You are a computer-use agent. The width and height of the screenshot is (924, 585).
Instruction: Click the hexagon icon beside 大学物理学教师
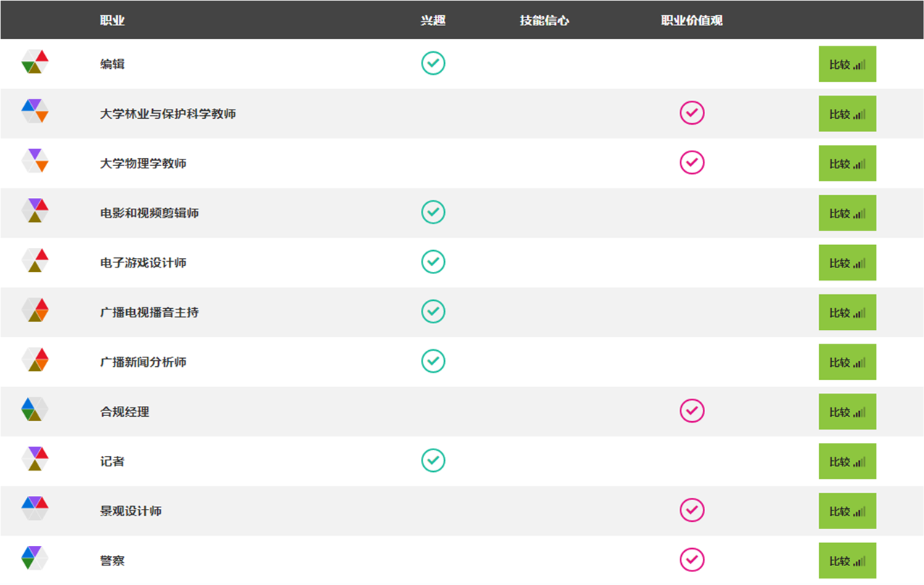pyautogui.click(x=35, y=161)
